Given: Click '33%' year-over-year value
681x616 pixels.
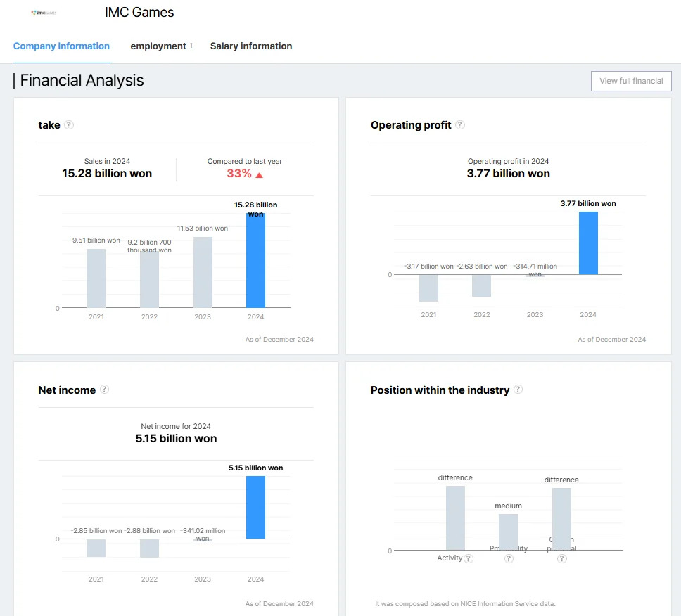Looking at the screenshot, I should [239, 174].
